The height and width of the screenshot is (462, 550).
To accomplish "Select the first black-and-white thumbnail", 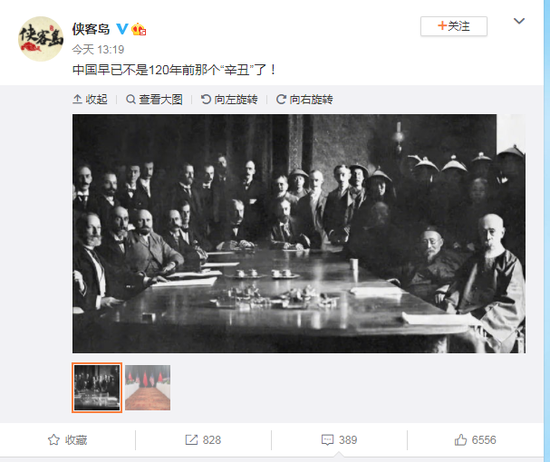I will [97, 388].
